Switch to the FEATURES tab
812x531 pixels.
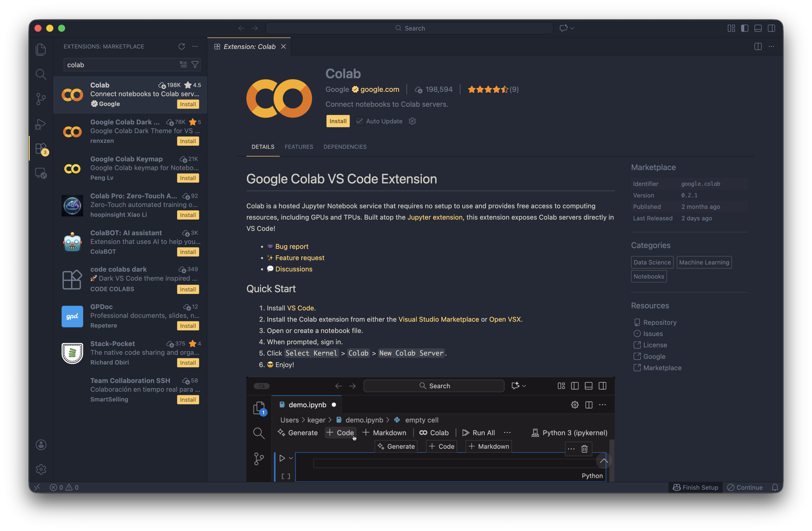pyautogui.click(x=298, y=147)
